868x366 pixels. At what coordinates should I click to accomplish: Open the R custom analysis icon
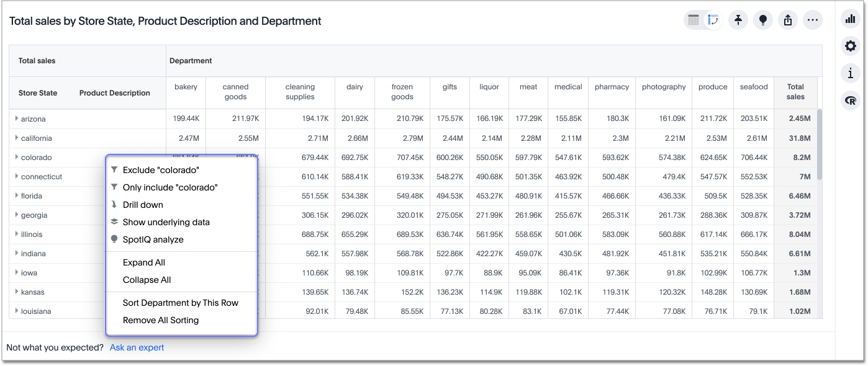click(x=850, y=100)
